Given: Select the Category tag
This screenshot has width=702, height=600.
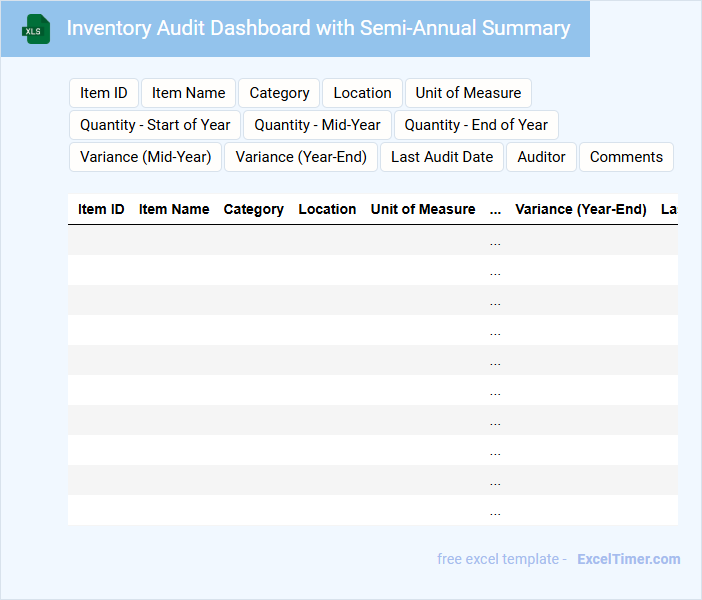Looking at the screenshot, I should tap(279, 93).
